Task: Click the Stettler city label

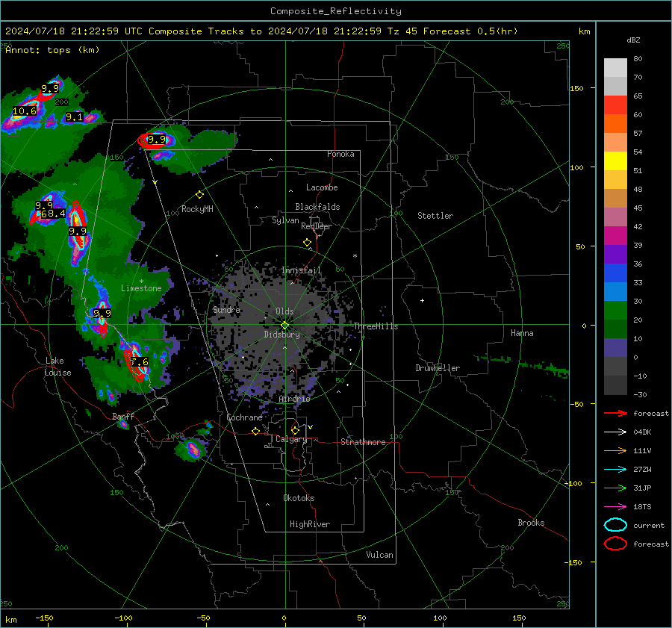Action: (x=435, y=216)
